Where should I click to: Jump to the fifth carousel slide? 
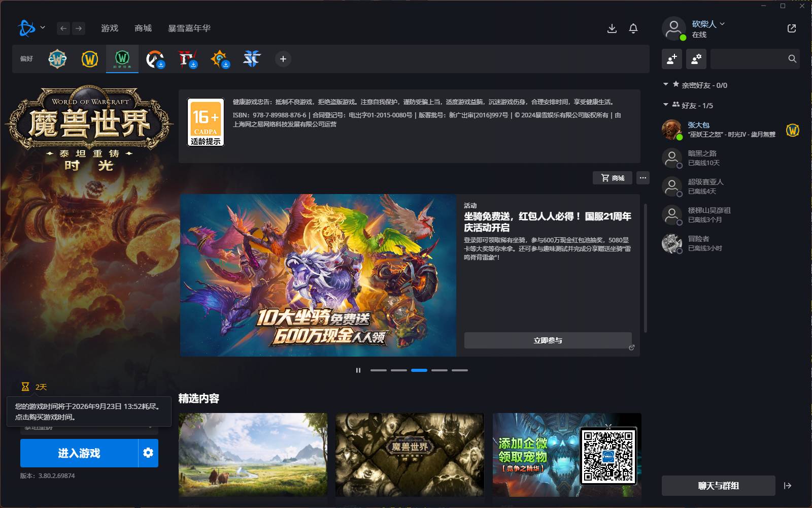pos(460,370)
